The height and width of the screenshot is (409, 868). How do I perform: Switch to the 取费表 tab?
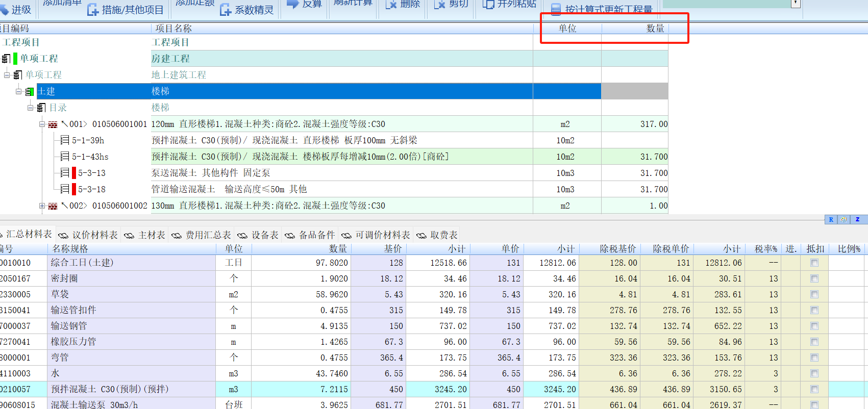tap(437, 235)
